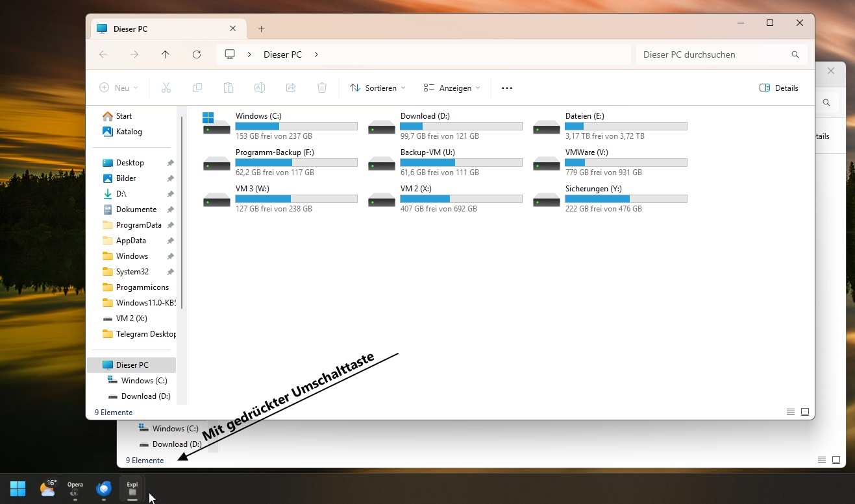Click the Backup-VM (U:) usage bar

pyautogui.click(x=461, y=163)
